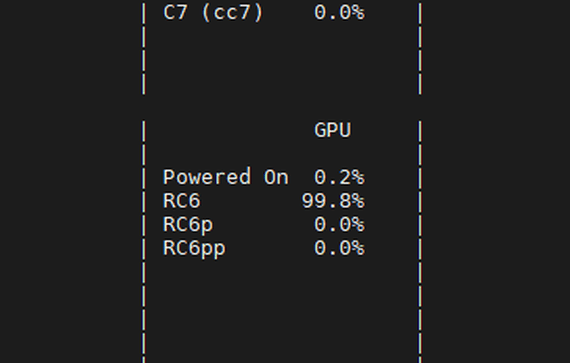Click right border bar on GPU heading row
Viewport: 570px width, 363px height.
point(420,131)
